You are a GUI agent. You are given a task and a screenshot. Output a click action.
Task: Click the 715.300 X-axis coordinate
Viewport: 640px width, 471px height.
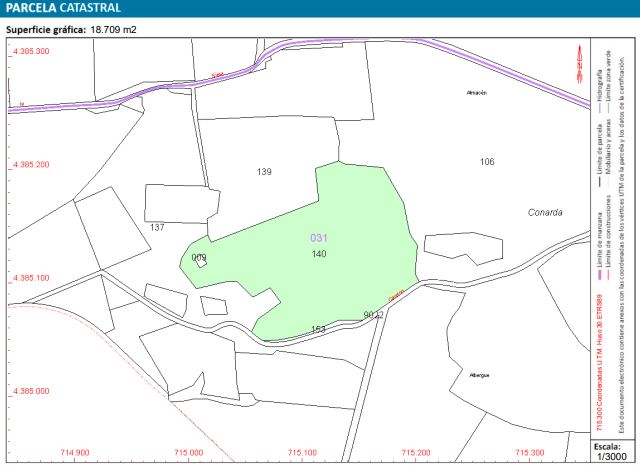point(530,452)
